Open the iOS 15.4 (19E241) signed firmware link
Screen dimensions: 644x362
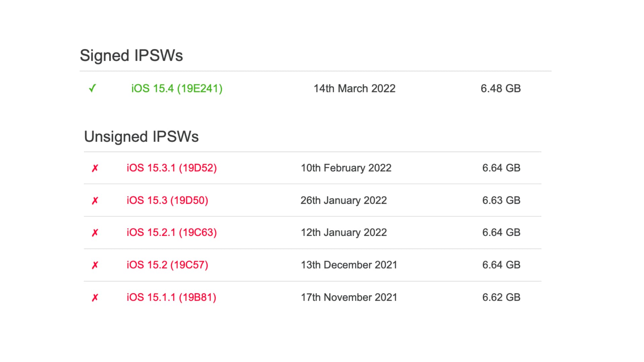[x=177, y=88]
